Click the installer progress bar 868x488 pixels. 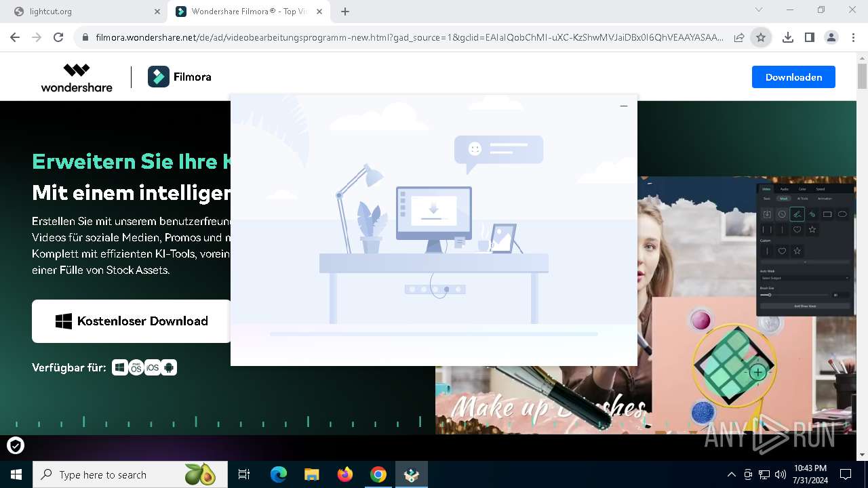(x=434, y=334)
